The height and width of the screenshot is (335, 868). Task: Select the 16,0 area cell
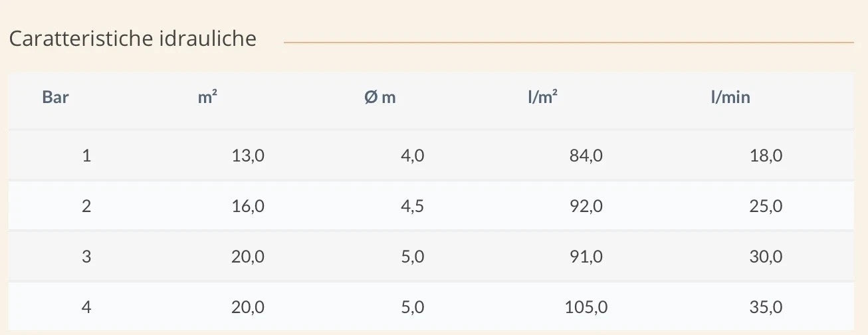coord(248,207)
